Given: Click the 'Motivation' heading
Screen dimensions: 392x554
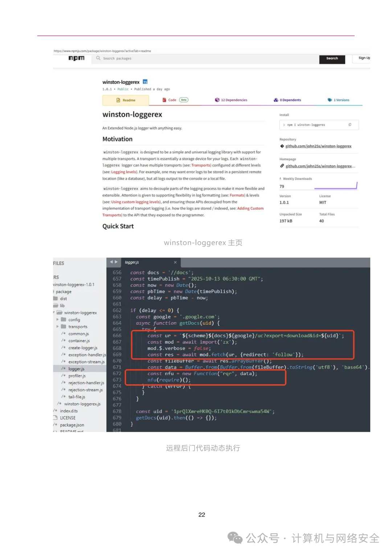Looking at the screenshot, I should click(x=117, y=139).
